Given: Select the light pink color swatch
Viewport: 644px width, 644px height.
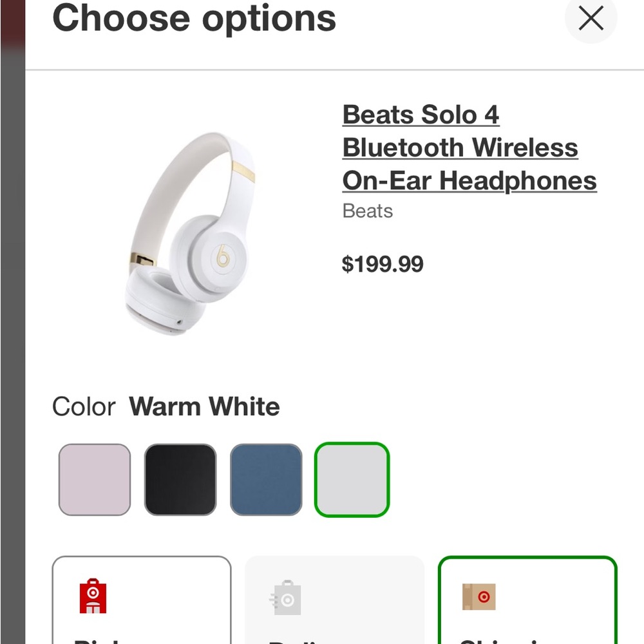Looking at the screenshot, I should coord(95,480).
